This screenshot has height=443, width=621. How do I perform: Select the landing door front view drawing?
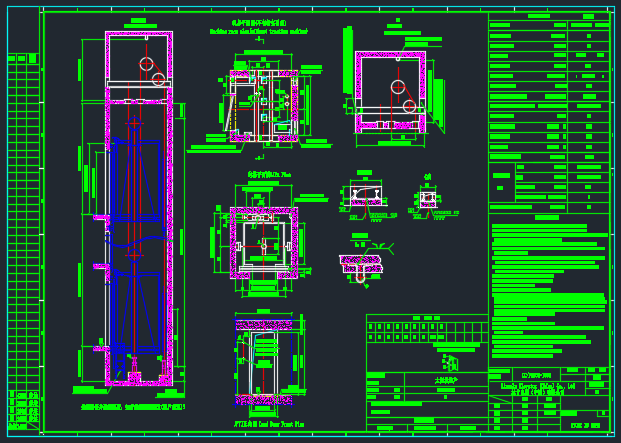[264, 360]
